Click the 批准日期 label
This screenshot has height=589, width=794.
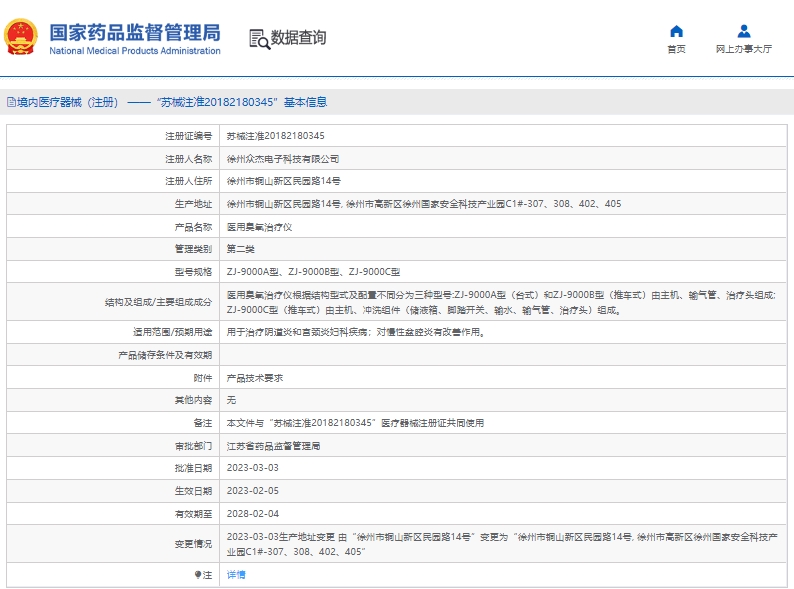click(193, 468)
